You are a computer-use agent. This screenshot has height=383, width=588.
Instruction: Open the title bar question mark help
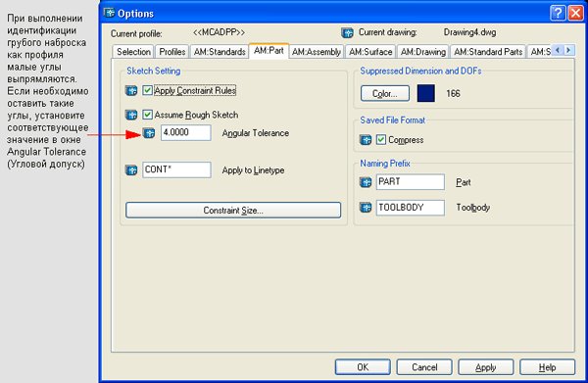[558, 13]
